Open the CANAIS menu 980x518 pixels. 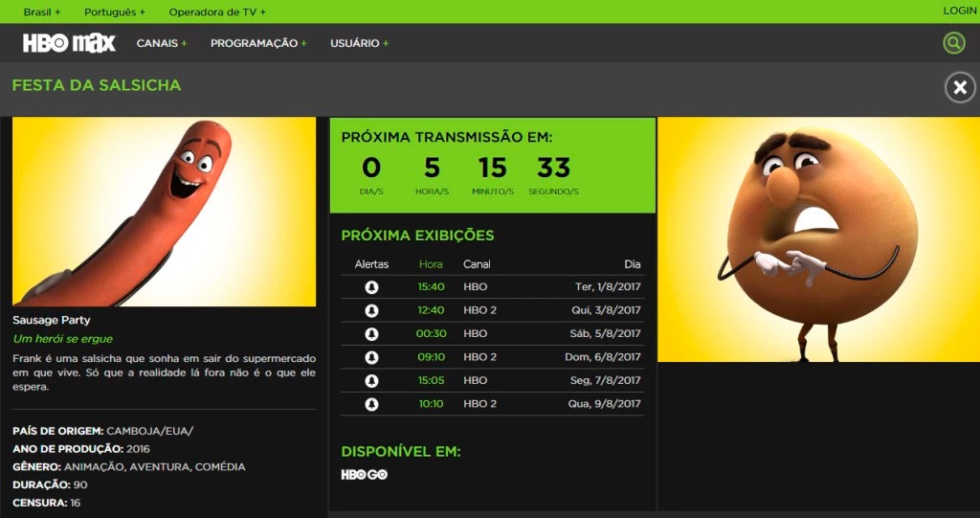162,43
